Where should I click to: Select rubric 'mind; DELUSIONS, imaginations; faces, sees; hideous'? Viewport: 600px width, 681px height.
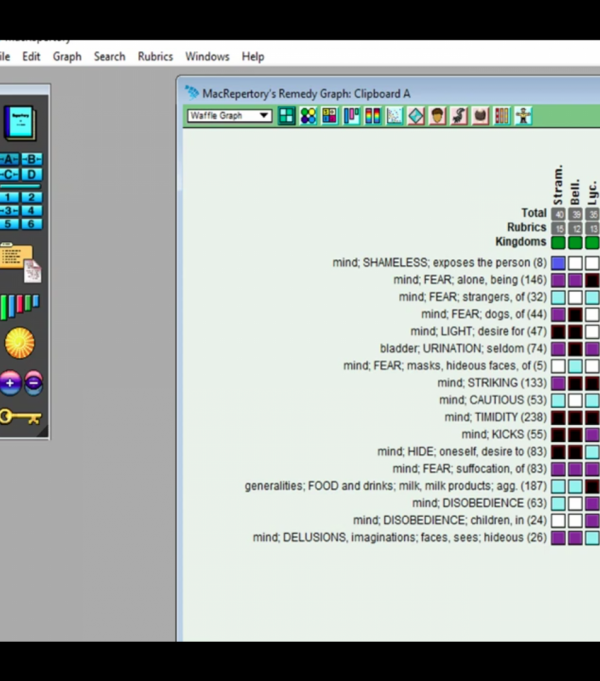(x=400, y=537)
